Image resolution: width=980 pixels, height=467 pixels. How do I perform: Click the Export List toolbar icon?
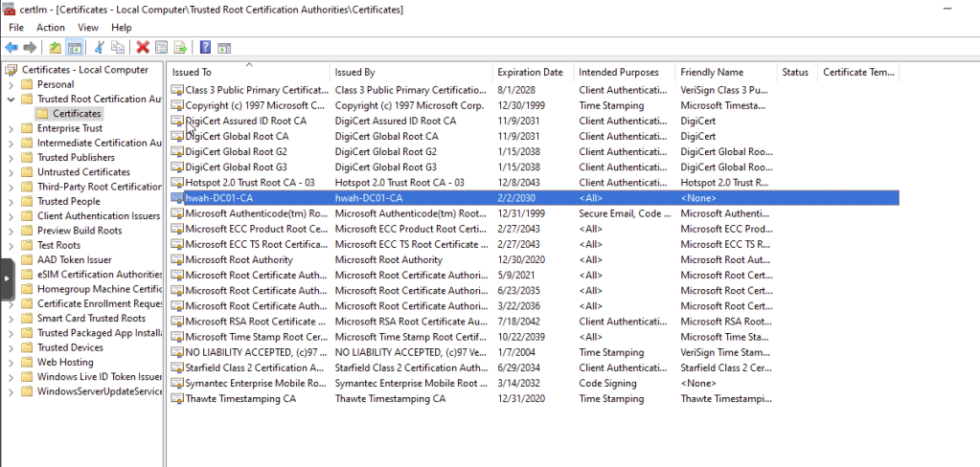pos(181,47)
